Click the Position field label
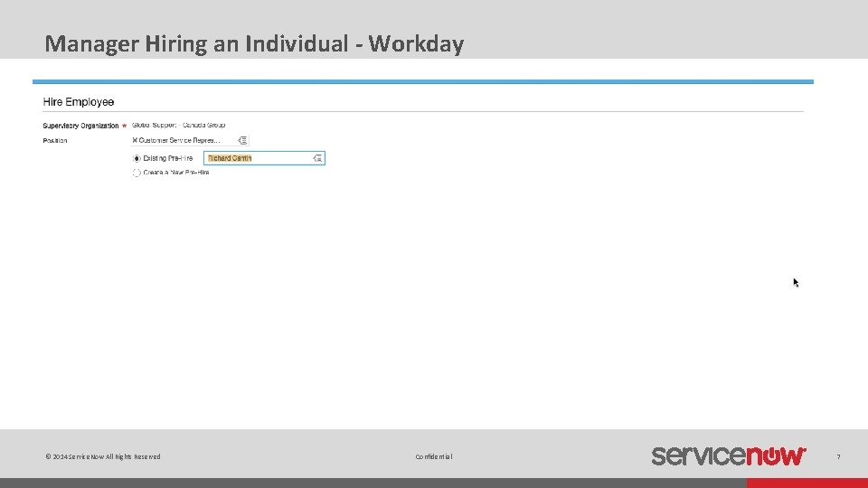 tap(55, 141)
